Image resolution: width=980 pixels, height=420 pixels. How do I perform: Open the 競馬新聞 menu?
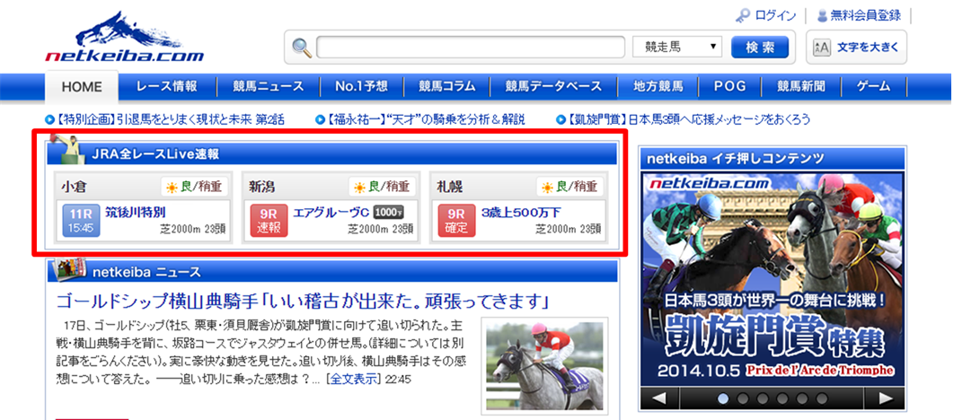coord(801,86)
